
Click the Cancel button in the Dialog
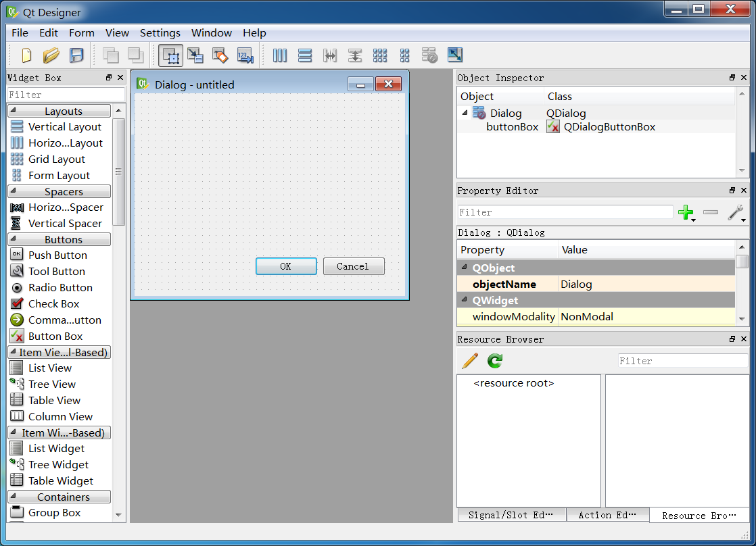354,266
